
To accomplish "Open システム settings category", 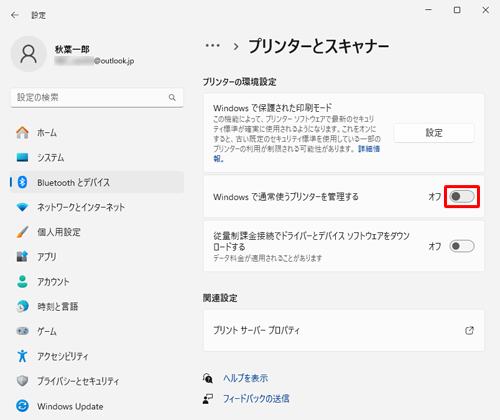I will 97,157.
